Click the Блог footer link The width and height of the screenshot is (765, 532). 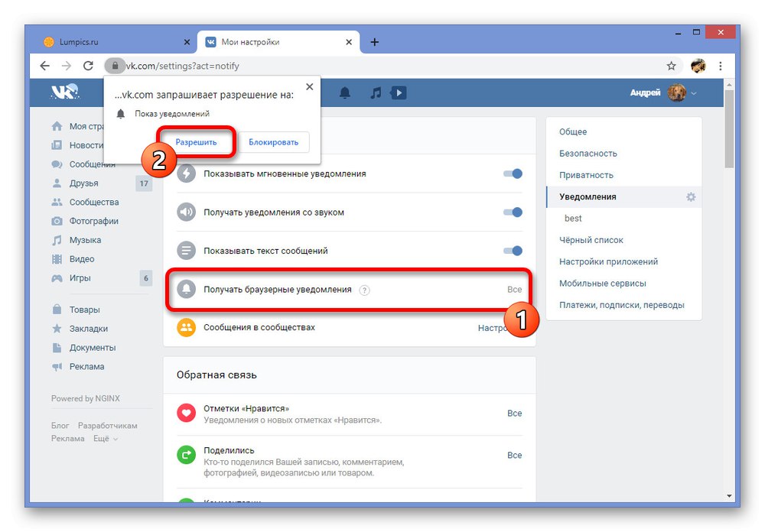click(60, 426)
